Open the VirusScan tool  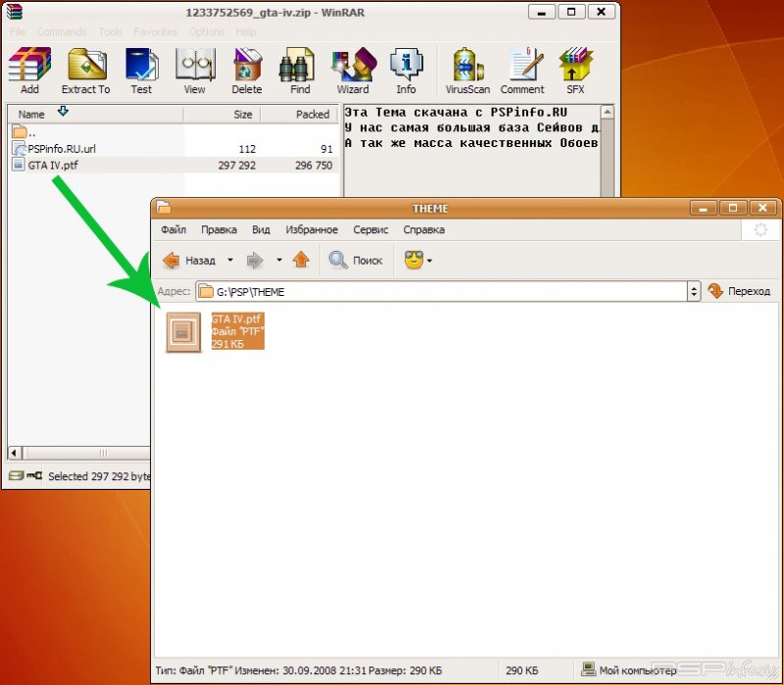[467, 71]
